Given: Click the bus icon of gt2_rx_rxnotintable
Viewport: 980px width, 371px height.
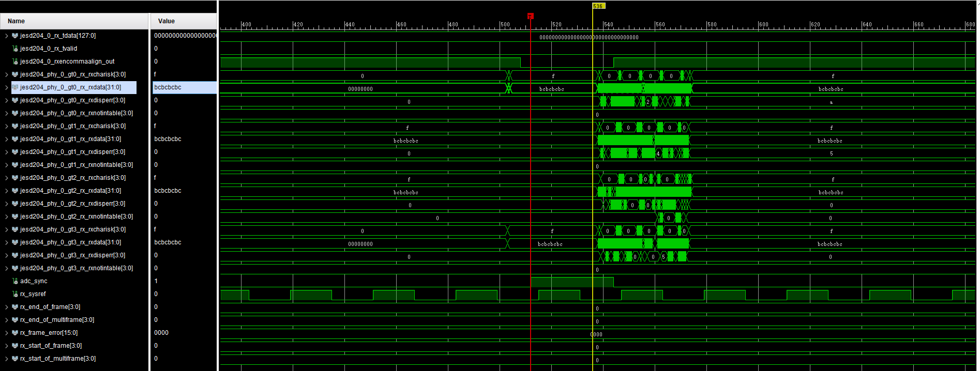Looking at the screenshot, I should click(15, 217).
